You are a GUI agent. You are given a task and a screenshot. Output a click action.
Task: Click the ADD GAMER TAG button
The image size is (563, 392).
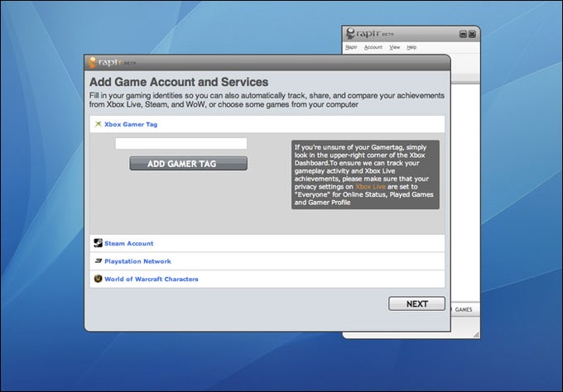tap(189, 164)
